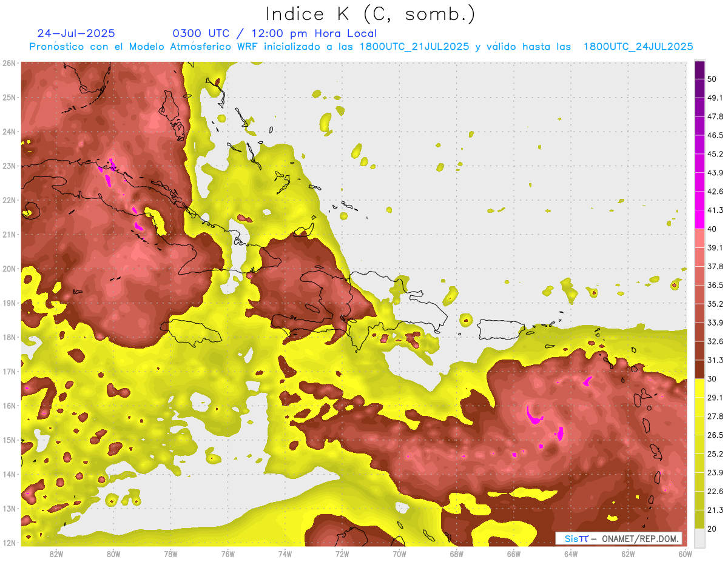This screenshot has height=562, width=728.
Task: Click the "SisTT - ONAMET/REP.DOM." source label
Action: 619,538
